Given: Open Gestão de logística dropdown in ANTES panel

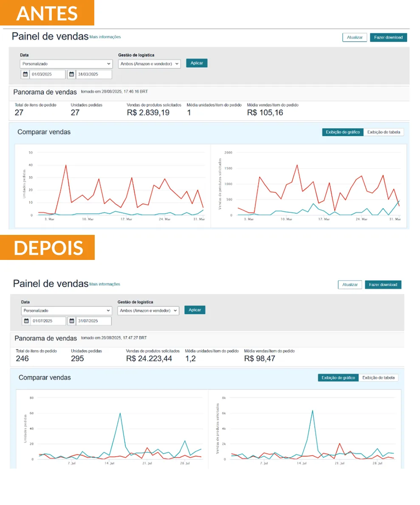Looking at the screenshot, I should (149, 64).
